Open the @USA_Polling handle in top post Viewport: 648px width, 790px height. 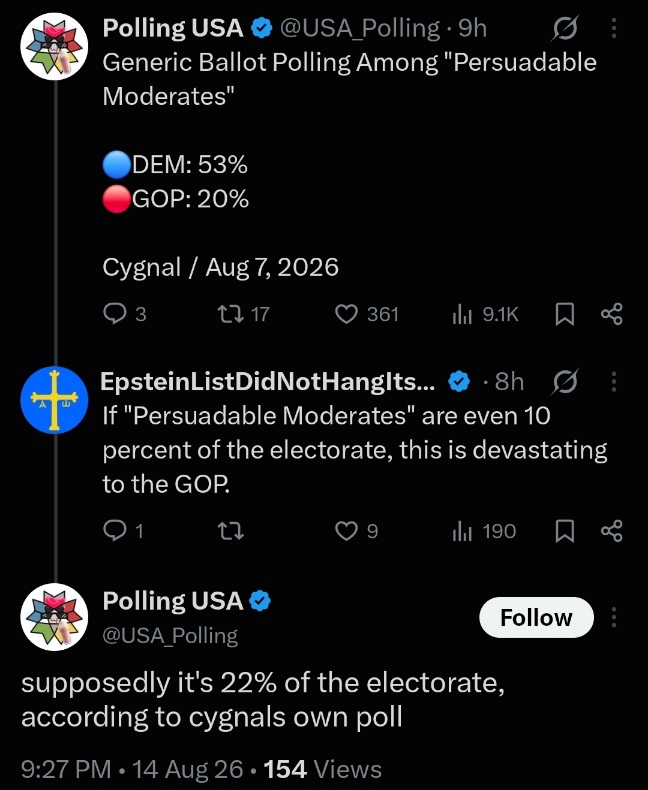(359, 29)
